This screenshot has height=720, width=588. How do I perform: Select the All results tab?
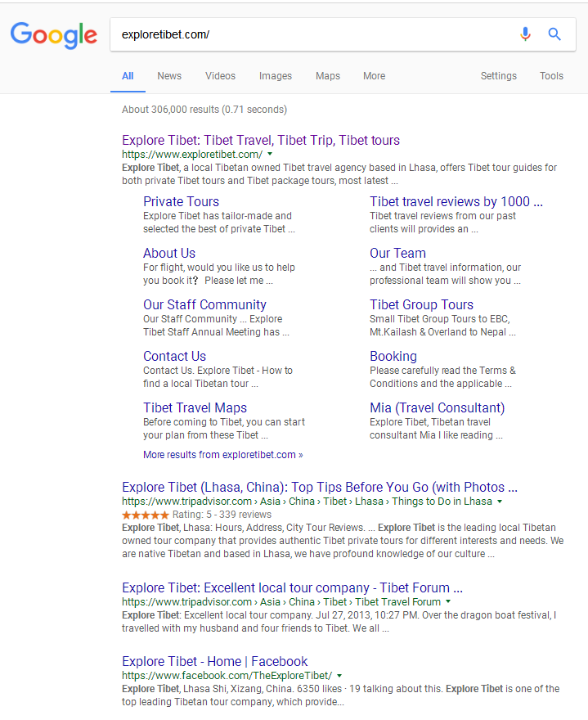tap(128, 76)
